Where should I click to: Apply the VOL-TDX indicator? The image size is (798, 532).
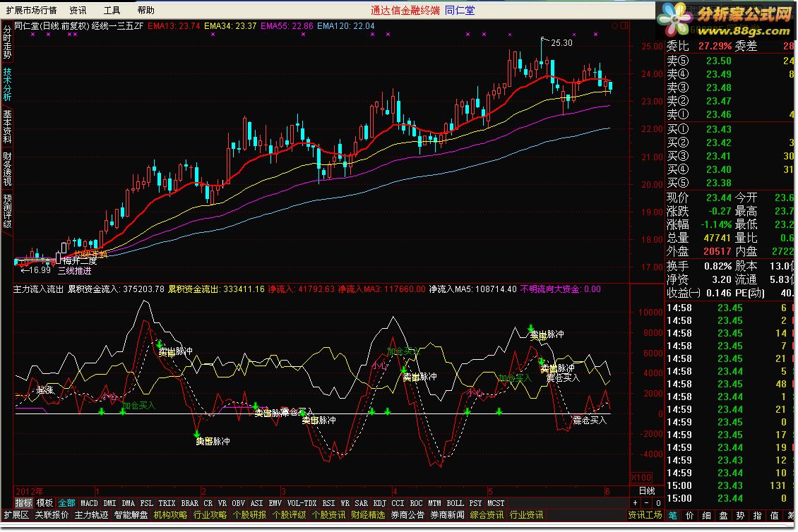[x=302, y=503]
